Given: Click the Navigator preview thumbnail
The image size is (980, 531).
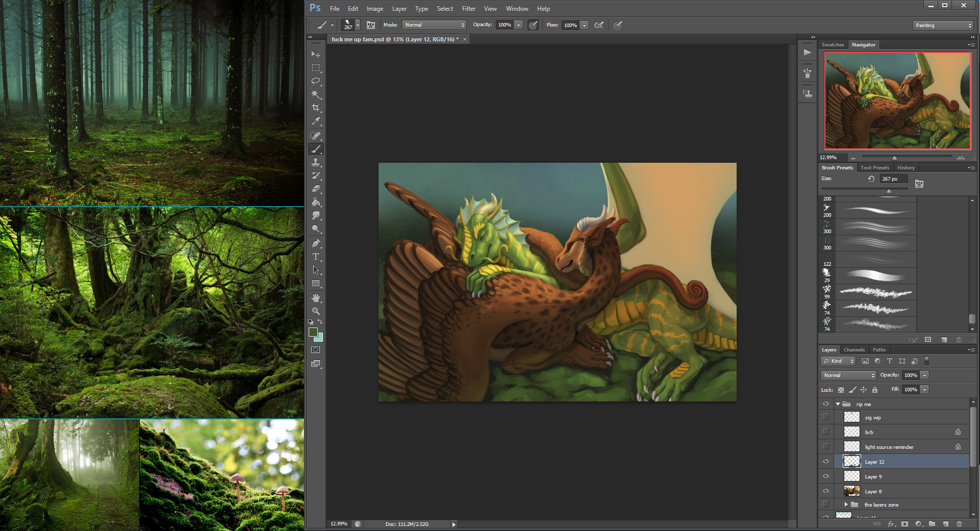Looking at the screenshot, I should point(897,101).
